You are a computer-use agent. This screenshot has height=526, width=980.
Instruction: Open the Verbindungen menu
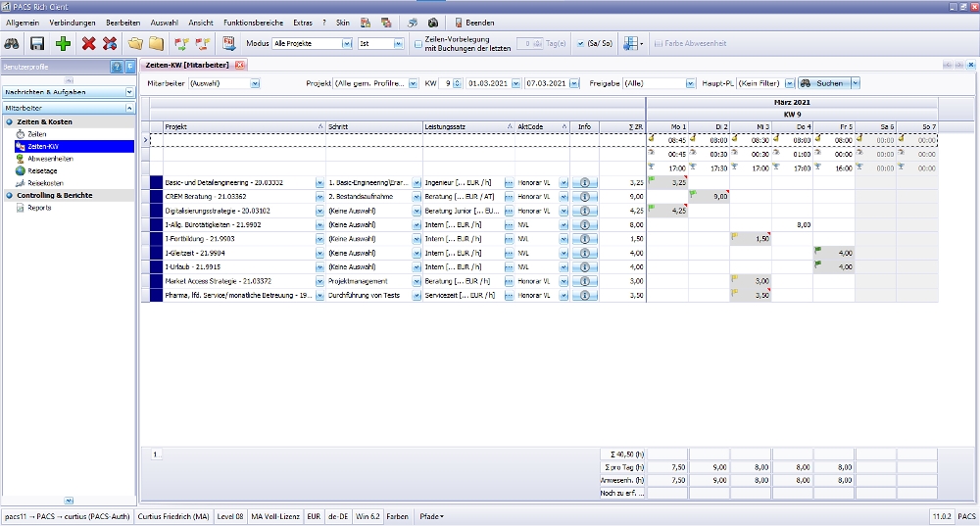[73, 22]
